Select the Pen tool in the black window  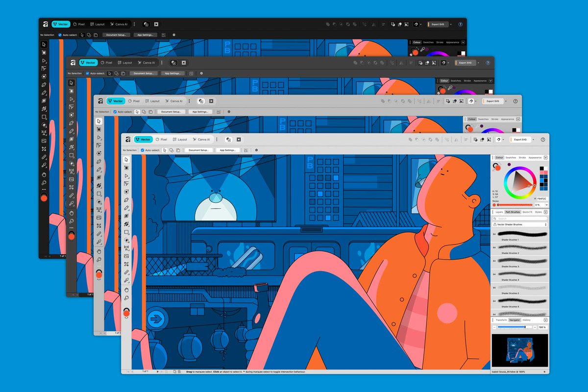coord(44,84)
